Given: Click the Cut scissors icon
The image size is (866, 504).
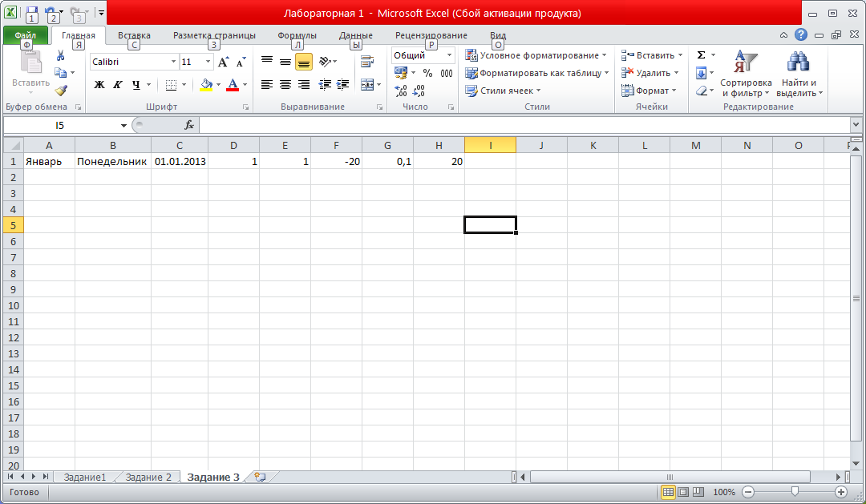Looking at the screenshot, I should tap(61, 55).
